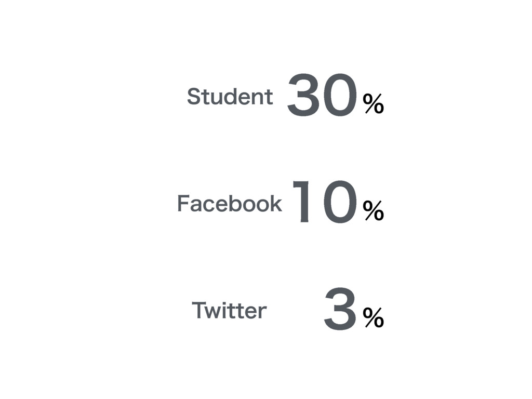This screenshot has height=399, width=532.
Task: Select the Twitter 3 figure
Action: pos(340,309)
